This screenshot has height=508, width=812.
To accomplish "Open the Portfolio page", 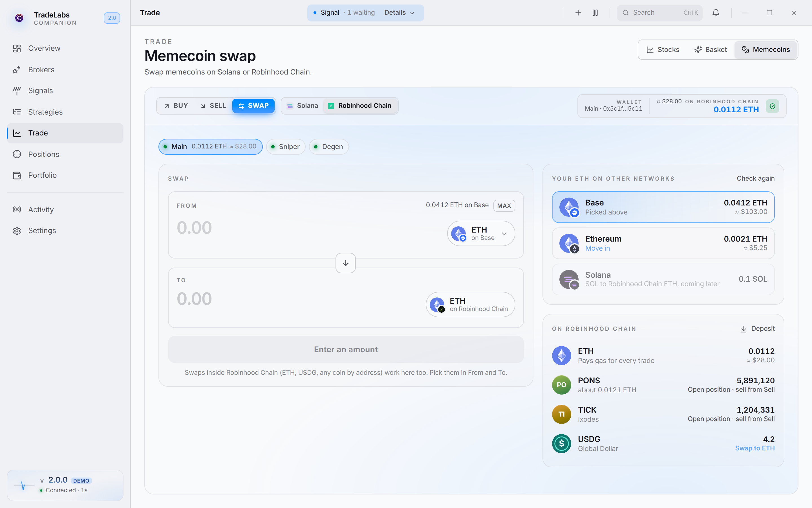I will coord(65,175).
